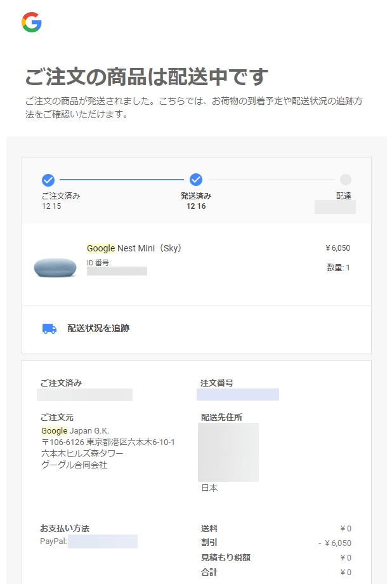Click the ご注文済み checkmark step
The height and width of the screenshot is (584, 392).
(x=48, y=180)
